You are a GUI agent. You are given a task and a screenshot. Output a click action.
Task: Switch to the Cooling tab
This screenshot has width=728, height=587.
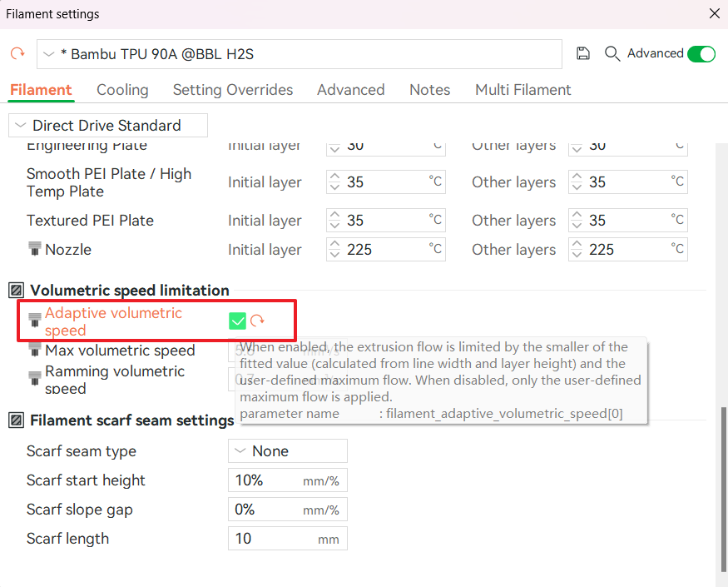pos(122,90)
